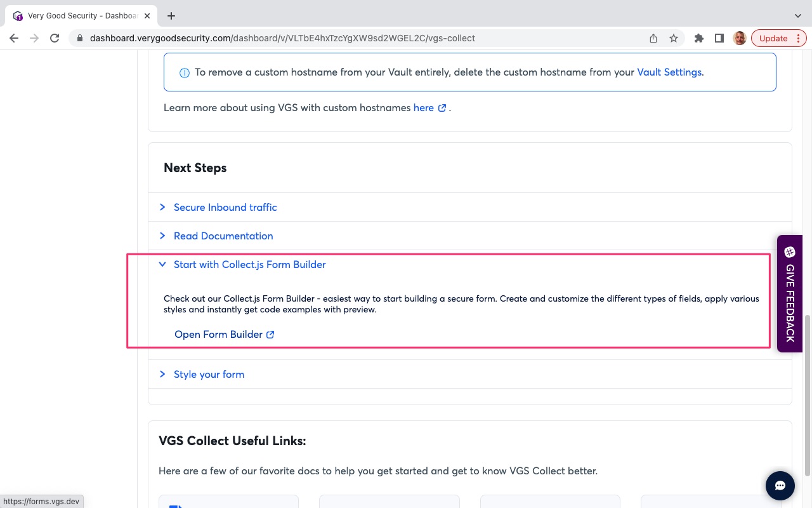
Task: Click the Next Steps heading
Action: click(x=195, y=168)
